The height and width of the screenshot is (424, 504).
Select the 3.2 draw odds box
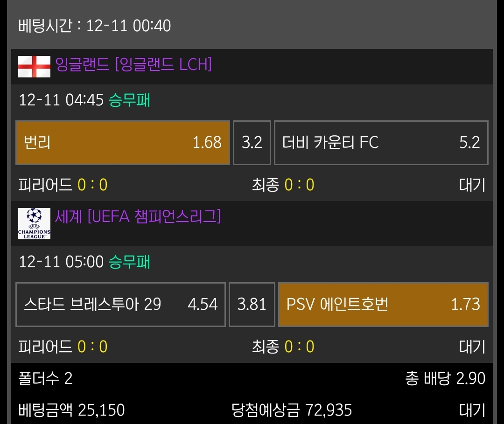[252, 143]
